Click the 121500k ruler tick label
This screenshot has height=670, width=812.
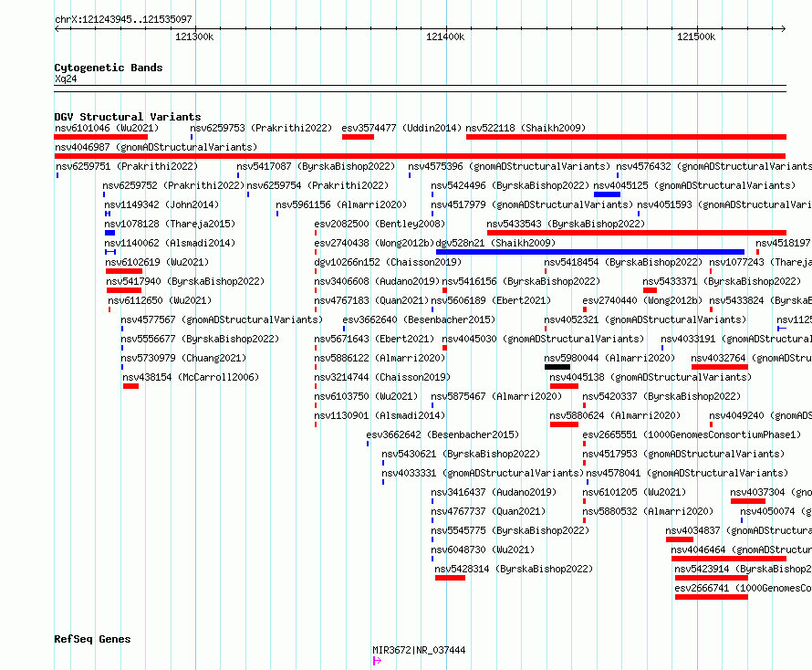point(696,37)
